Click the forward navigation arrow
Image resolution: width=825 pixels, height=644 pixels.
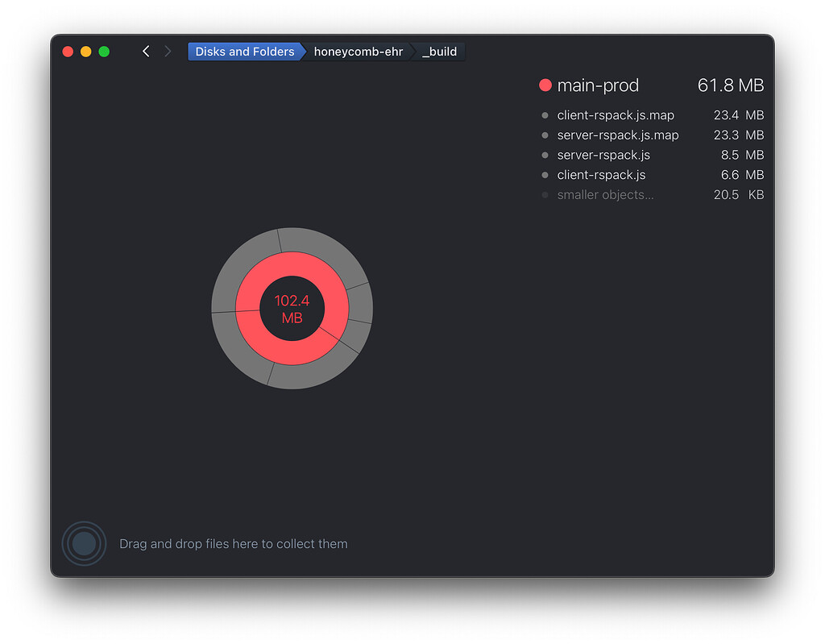coord(168,50)
